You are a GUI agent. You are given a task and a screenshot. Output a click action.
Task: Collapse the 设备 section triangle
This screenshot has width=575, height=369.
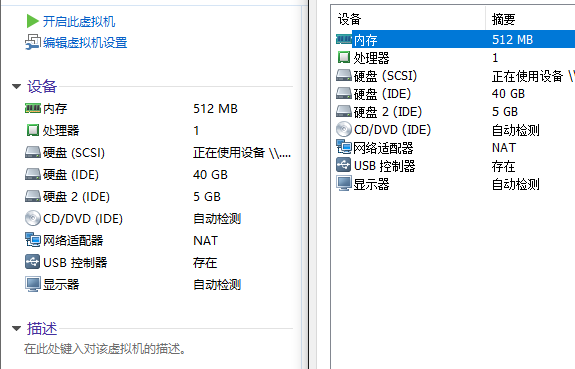coord(17,87)
